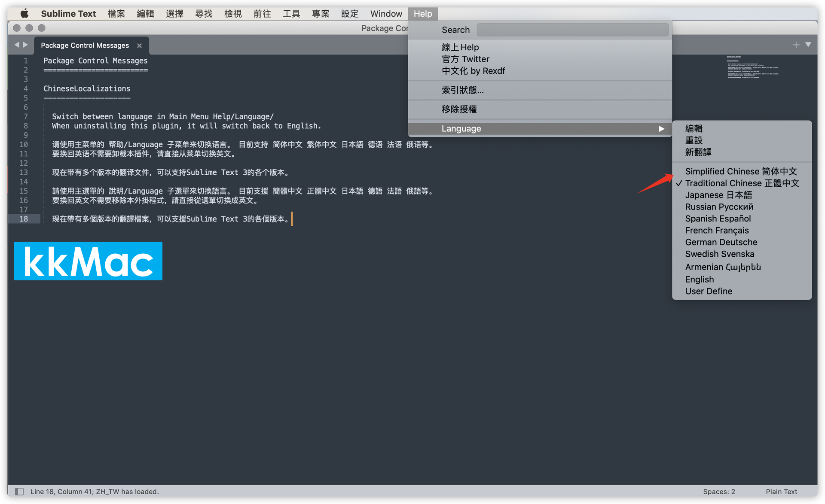This screenshot has width=825, height=504.
Task: Click line 'When uninstalling this plugin'
Action: point(186,126)
